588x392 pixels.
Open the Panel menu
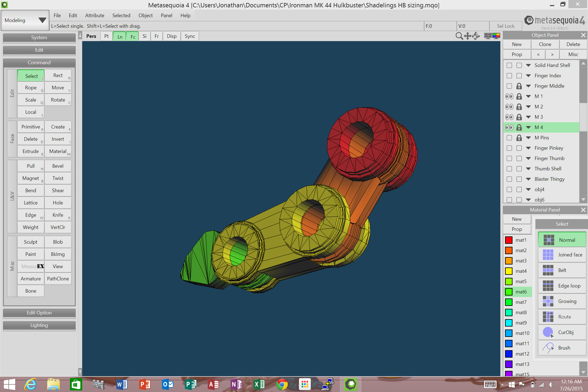pyautogui.click(x=167, y=16)
